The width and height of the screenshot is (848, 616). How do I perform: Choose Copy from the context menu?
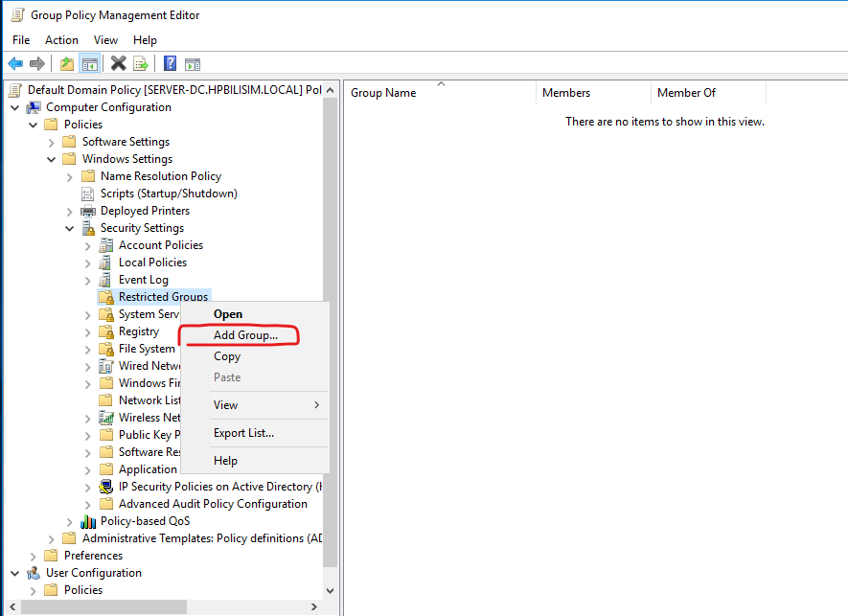[x=255, y=356]
